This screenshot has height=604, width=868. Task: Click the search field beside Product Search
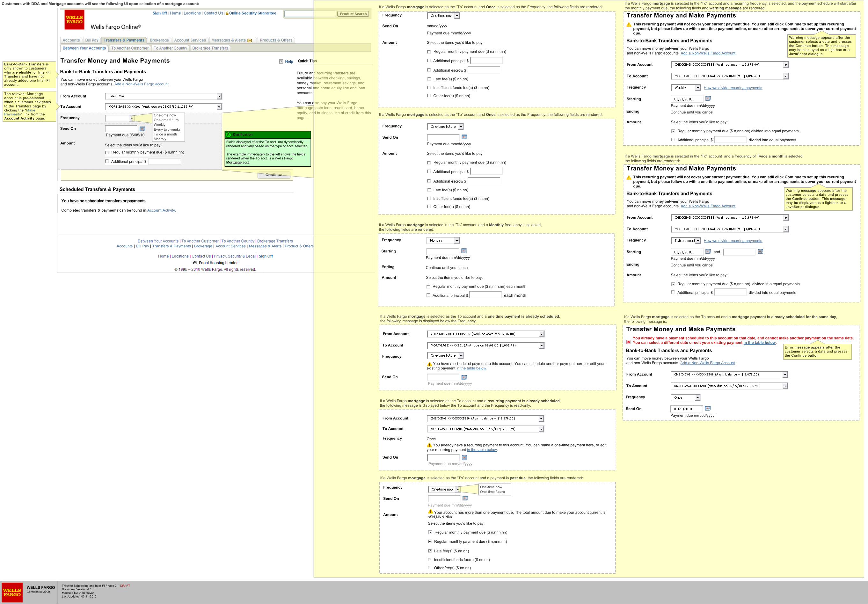pos(310,14)
